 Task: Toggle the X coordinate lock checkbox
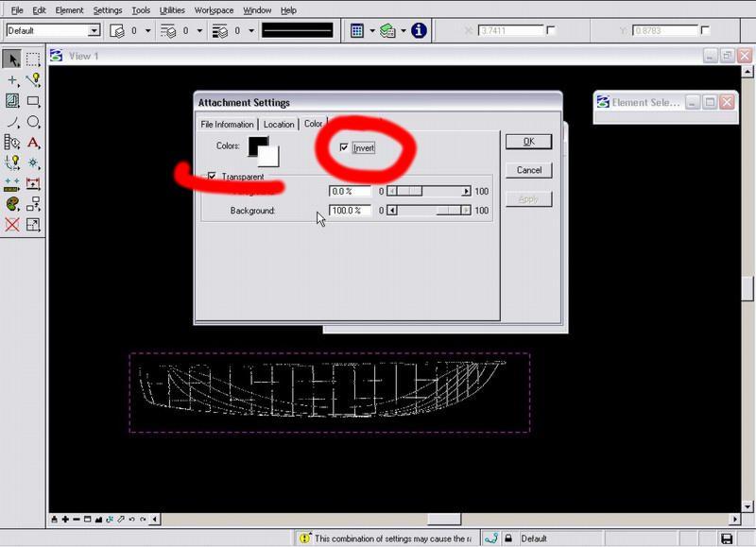tap(551, 30)
